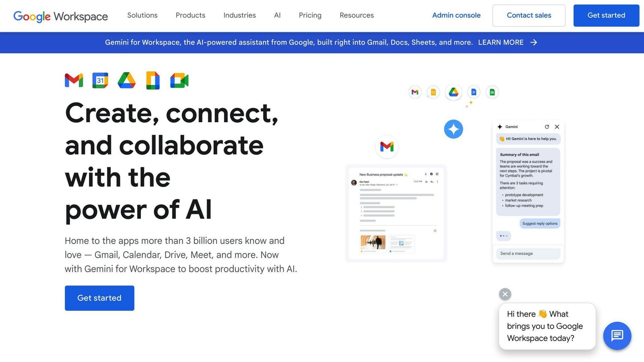This screenshot has height=362, width=644.
Task: Open the three-dot menu on the email
Action: coord(438,182)
